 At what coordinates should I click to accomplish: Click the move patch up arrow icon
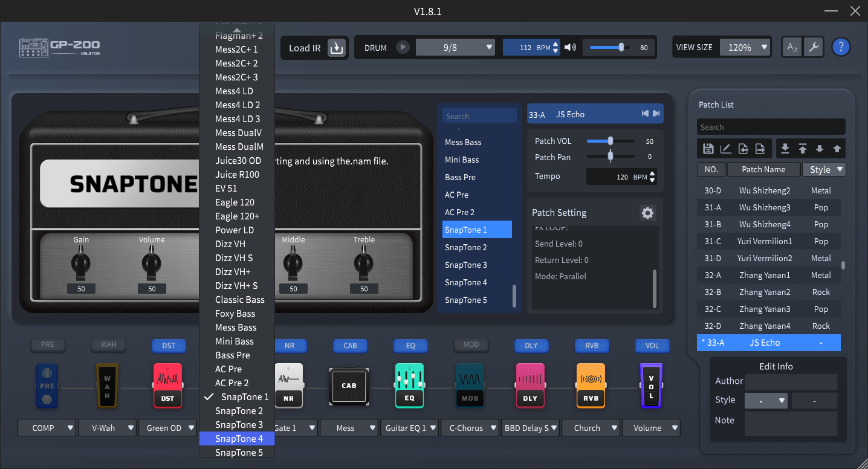click(837, 149)
